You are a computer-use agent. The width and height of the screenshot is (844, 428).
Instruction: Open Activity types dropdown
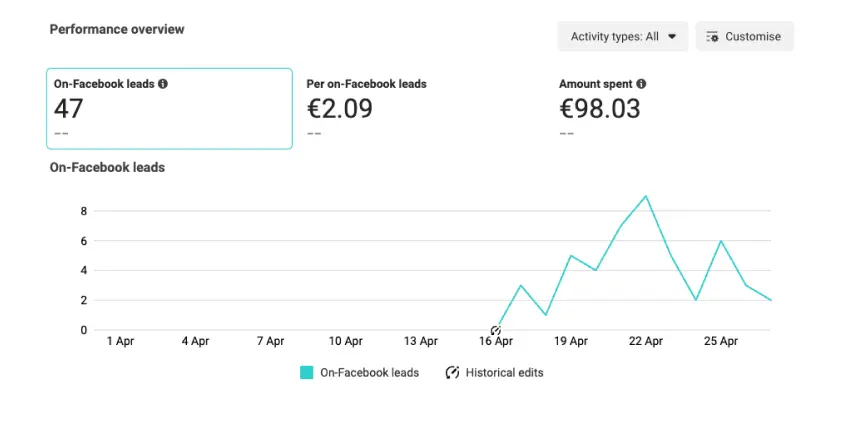click(622, 37)
